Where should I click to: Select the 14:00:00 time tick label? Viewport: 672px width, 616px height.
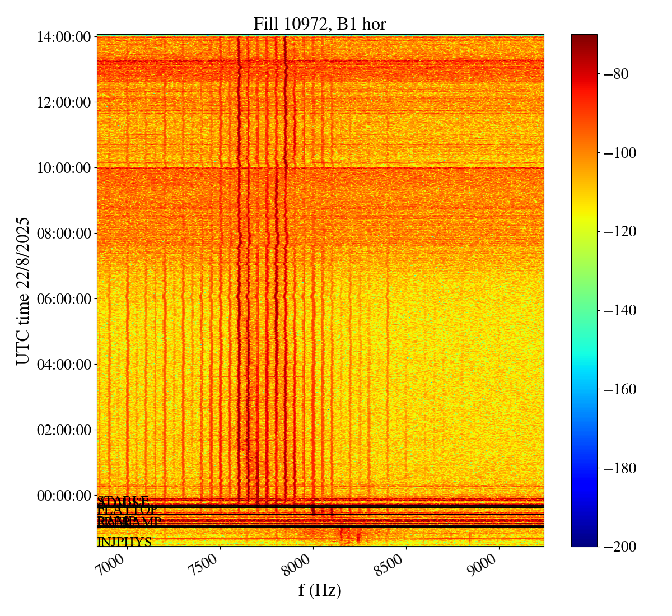tap(64, 37)
